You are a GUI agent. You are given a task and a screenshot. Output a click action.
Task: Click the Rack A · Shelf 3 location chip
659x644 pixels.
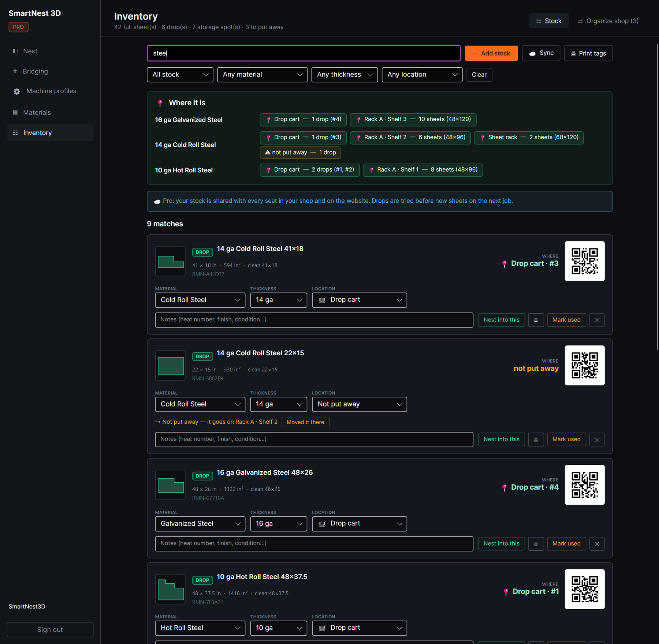pyautogui.click(x=413, y=120)
